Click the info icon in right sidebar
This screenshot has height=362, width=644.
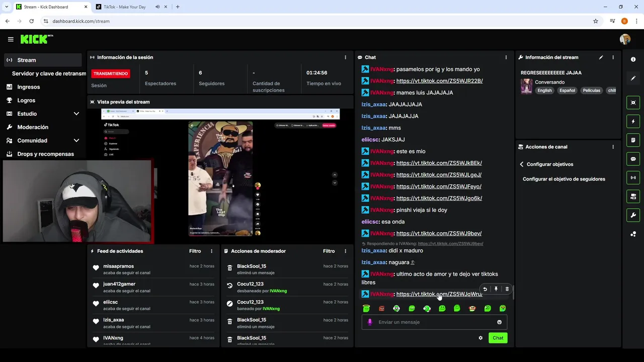pyautogui.click(x=633, y=59)
